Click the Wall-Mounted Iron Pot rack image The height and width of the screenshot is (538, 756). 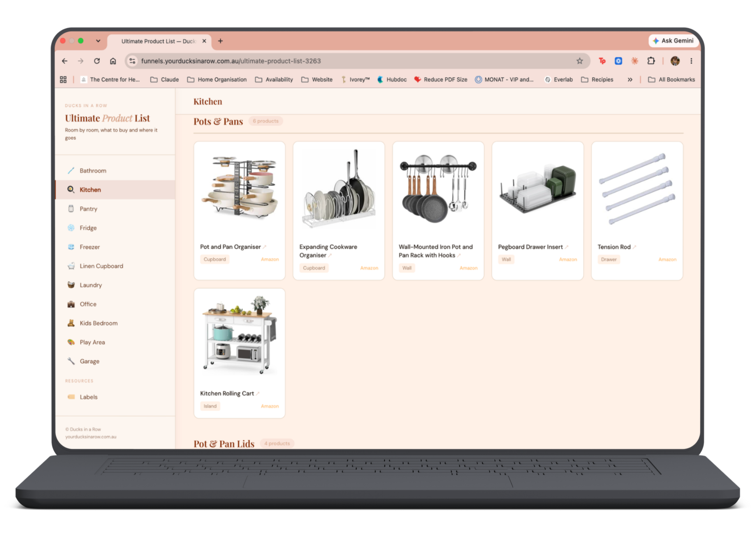[438, 188]
